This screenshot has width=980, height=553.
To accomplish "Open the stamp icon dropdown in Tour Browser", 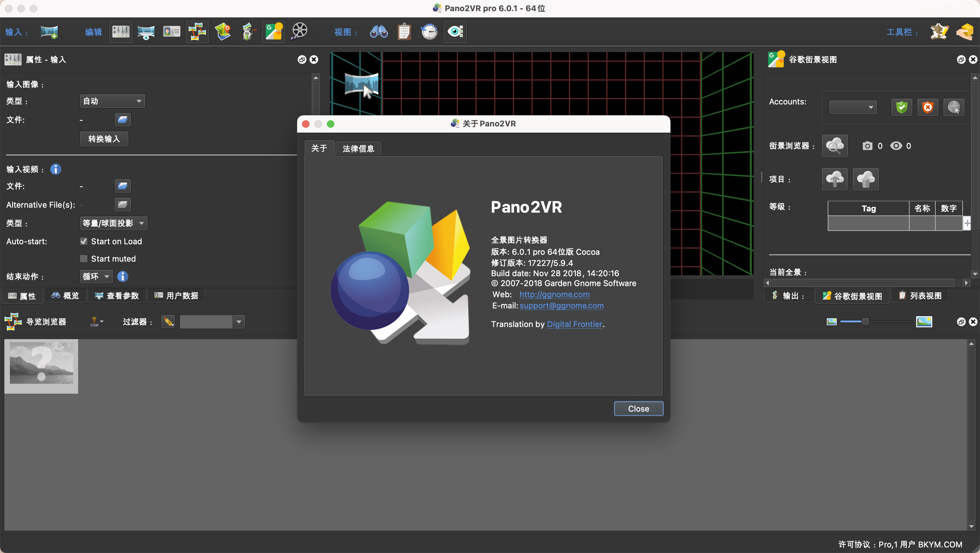I will click(x=96, y=322).
